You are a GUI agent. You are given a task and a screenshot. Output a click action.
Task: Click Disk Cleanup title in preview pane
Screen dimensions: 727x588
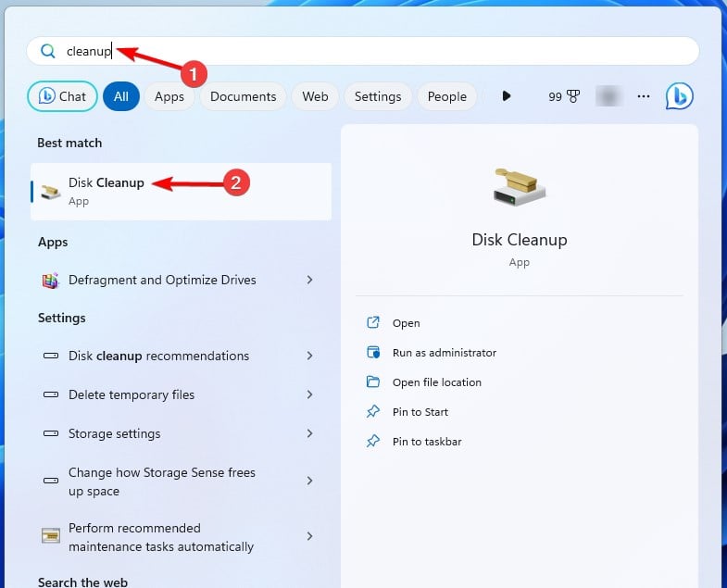pyautogui.click(x=520, y=240)
